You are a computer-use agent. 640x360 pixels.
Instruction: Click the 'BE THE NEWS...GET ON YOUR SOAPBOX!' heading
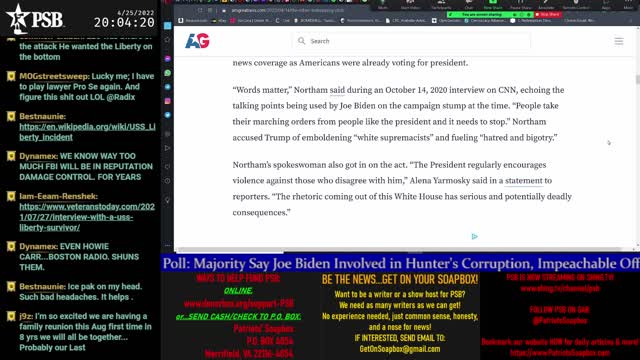point(400,280)
